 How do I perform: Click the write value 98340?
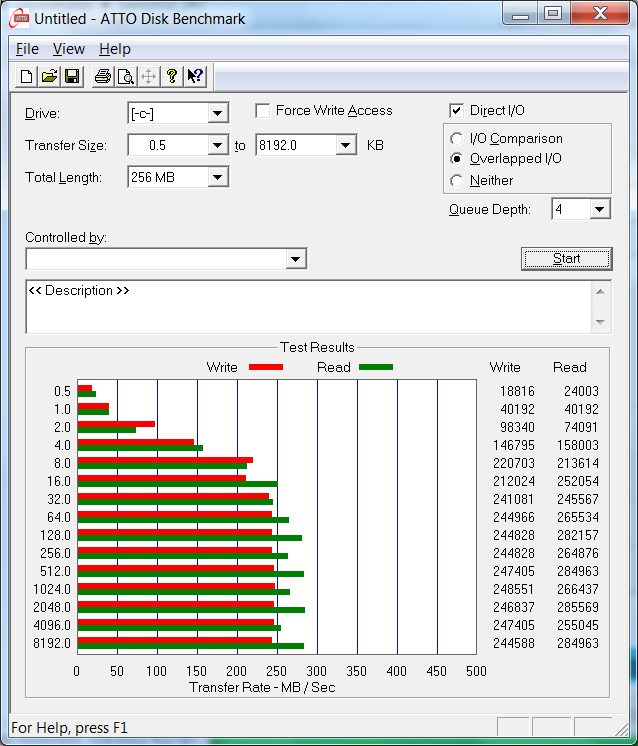517,427
